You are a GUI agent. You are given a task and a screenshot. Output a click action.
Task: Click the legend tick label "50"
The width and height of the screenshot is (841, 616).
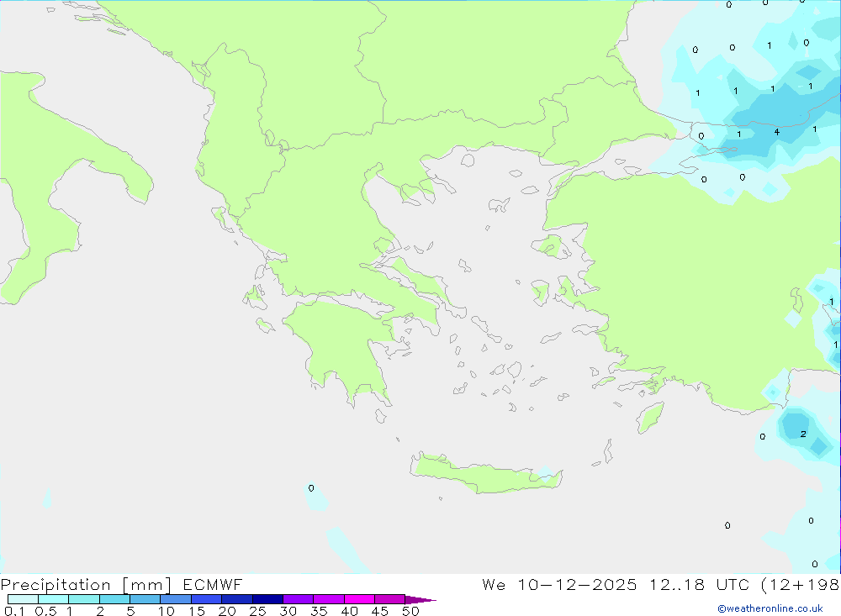[x=410, y=611]
